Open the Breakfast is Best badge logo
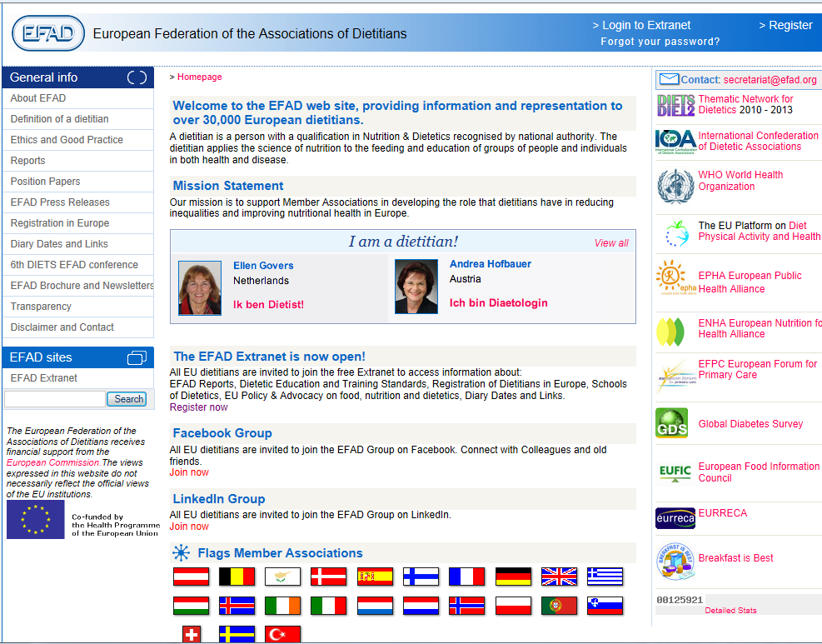This screenshot has height=644, width=822. click(675, 561)
